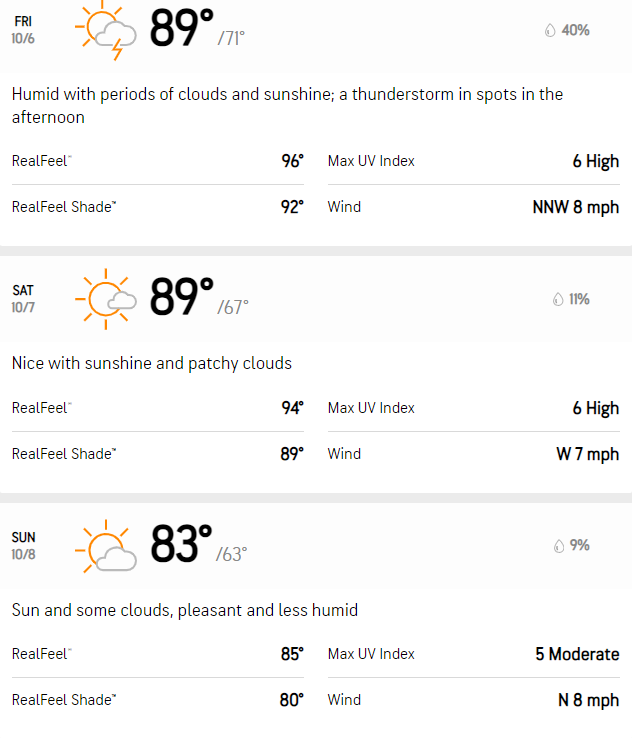Viewport: 632px width, 738px height.
Task: Click Sunday's RealFeel Shade 80° row
Action: click(158, 700)
